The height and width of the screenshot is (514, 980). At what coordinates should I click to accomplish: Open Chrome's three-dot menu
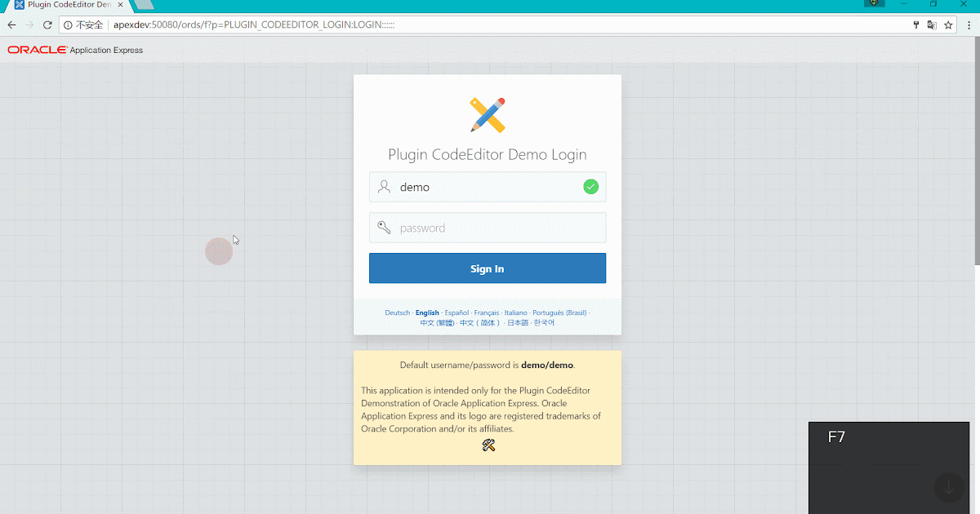coord(969,24)
